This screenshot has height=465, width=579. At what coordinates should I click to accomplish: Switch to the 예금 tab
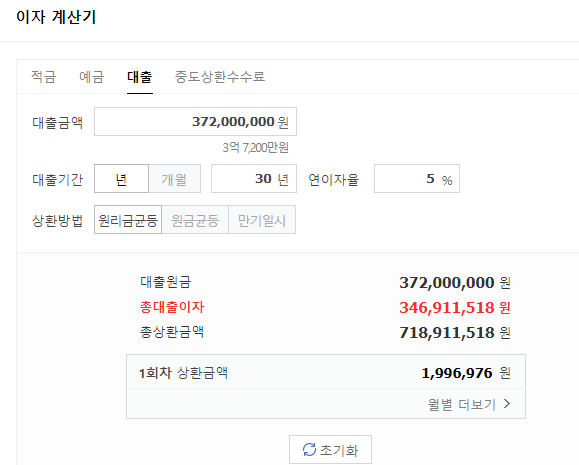coord(92,77)
